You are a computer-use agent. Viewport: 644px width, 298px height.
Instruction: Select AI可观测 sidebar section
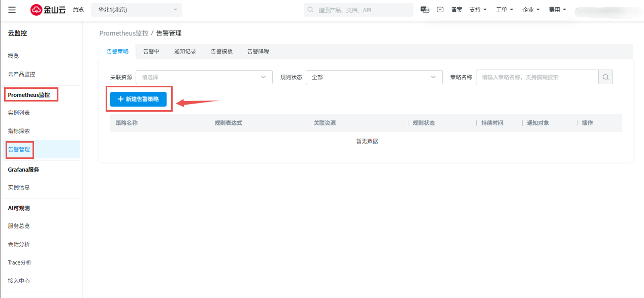pyautogui.click(x=19, y=208)
